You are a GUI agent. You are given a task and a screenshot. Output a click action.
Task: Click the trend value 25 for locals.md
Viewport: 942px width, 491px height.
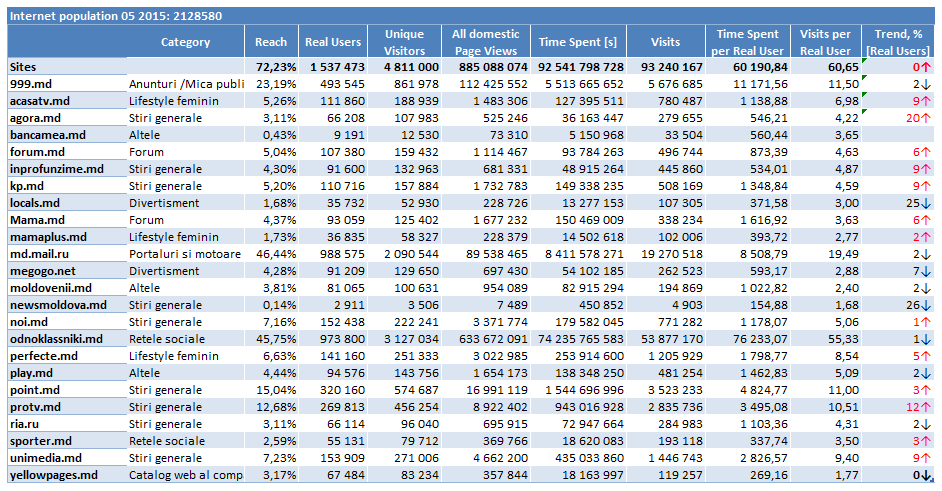point(918,203)
